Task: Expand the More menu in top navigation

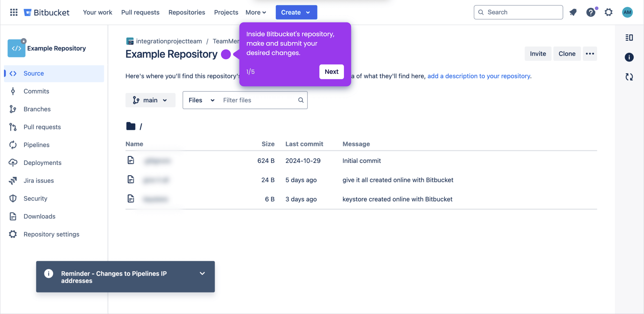Action: tap(256, 12)
